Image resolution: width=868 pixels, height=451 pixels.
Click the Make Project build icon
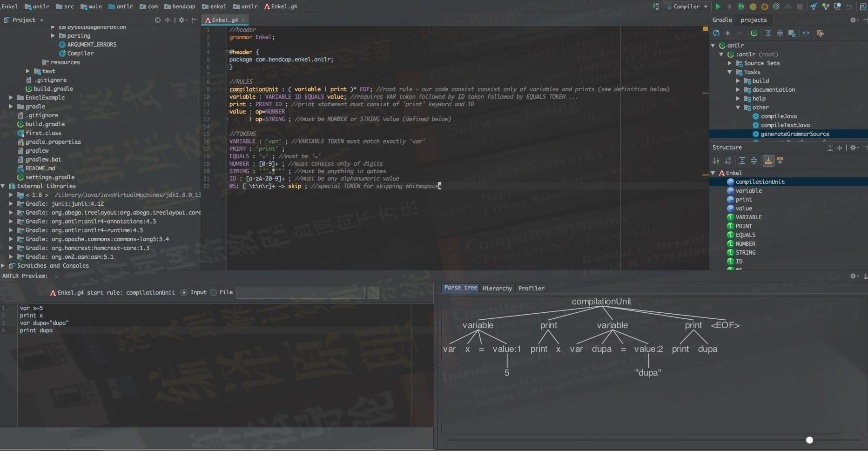(x=656, y=7)
